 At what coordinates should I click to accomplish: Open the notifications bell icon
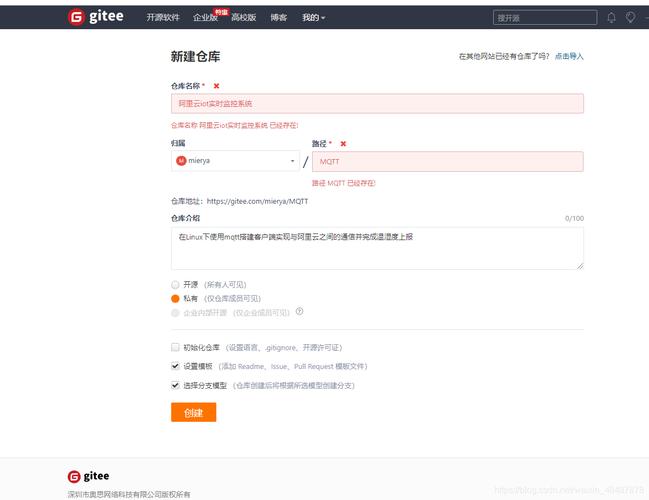[611, 17]
